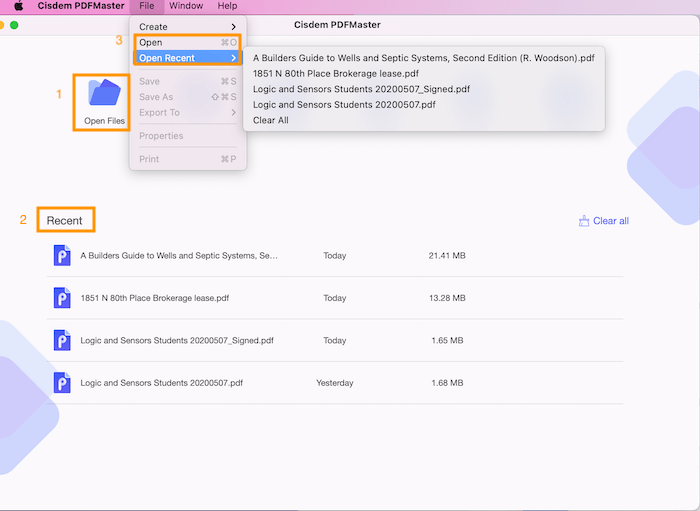
Task: Click PDF icon of 20200507_Signed.pdf row
Action: click(62, 341)
